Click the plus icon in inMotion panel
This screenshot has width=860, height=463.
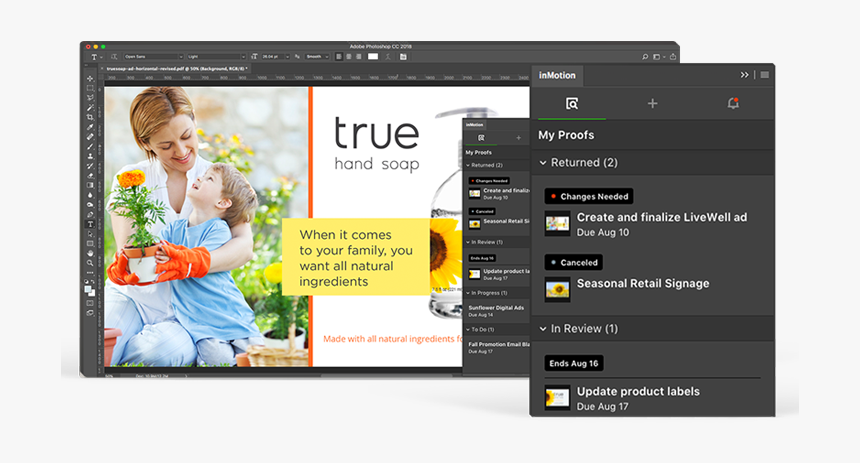click(x=652, y=103)
